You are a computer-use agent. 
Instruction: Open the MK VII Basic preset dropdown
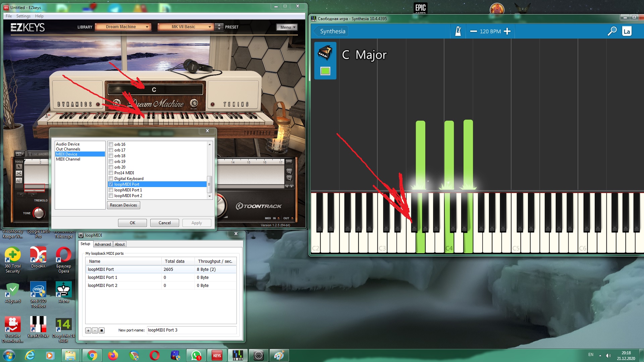[185, 27]
